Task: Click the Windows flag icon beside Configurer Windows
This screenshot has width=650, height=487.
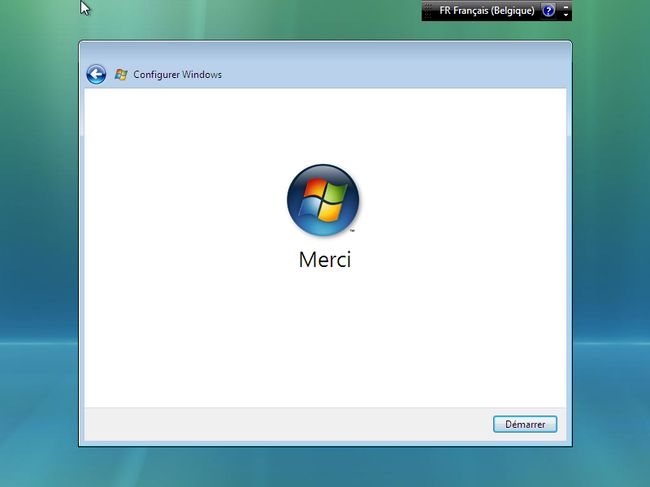Action: pyautogui.click(x=121, y=74)
